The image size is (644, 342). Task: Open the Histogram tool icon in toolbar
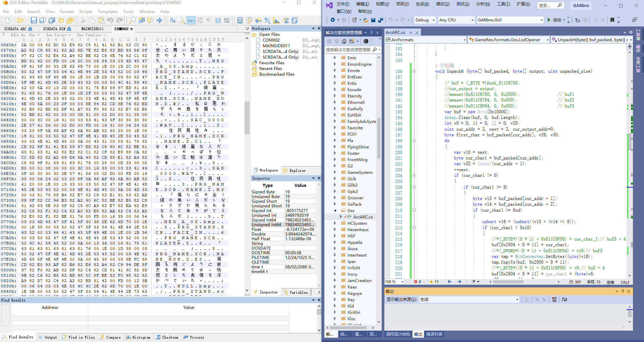[x=276, y=20]
